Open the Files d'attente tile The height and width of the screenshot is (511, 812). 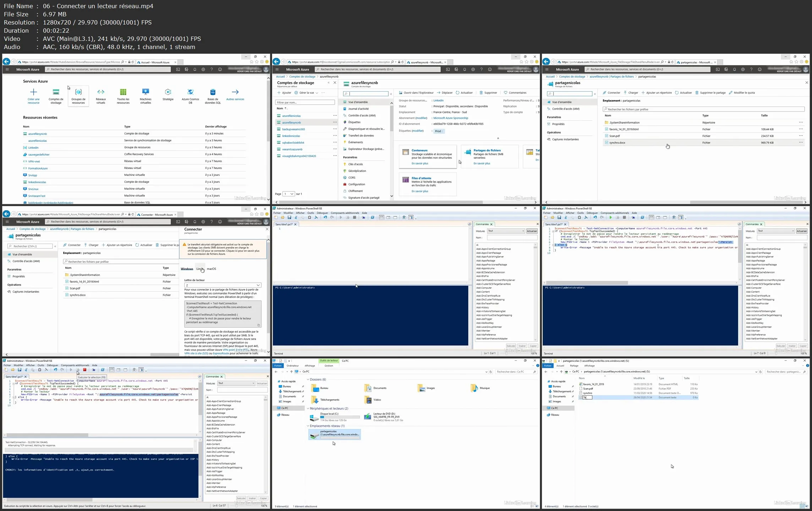point(428,184)
